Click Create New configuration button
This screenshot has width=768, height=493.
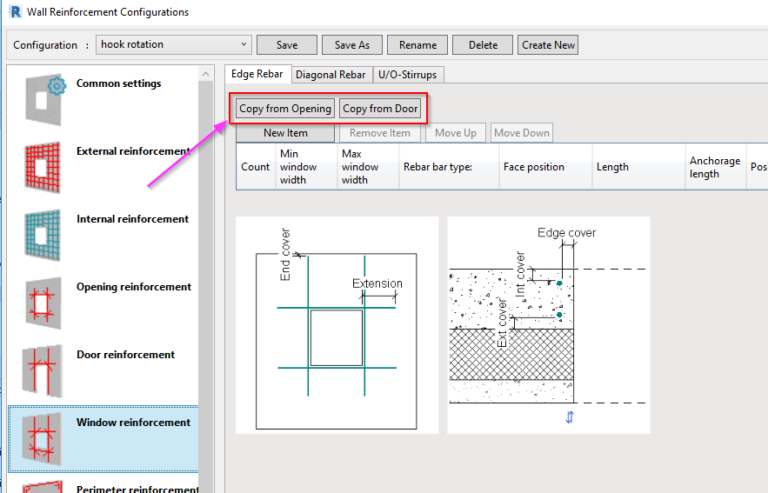[x=548, y=45]
